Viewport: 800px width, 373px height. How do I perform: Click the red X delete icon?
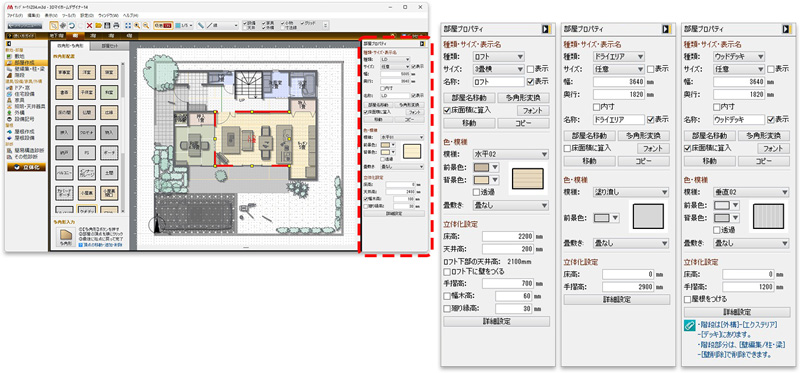click(89, 26)
